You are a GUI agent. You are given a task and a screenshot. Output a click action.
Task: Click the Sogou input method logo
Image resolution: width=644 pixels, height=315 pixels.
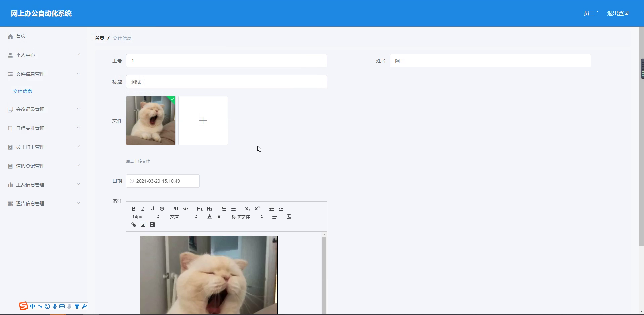(x=24, y=306)
